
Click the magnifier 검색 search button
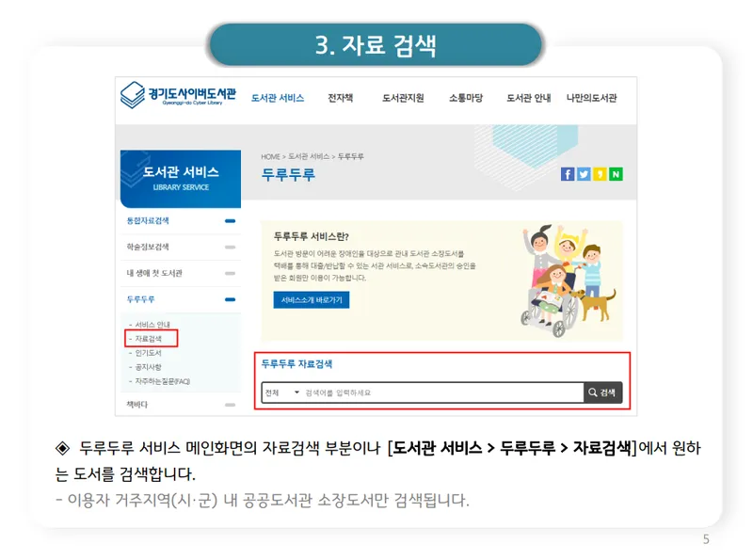(x=602, y=392)
